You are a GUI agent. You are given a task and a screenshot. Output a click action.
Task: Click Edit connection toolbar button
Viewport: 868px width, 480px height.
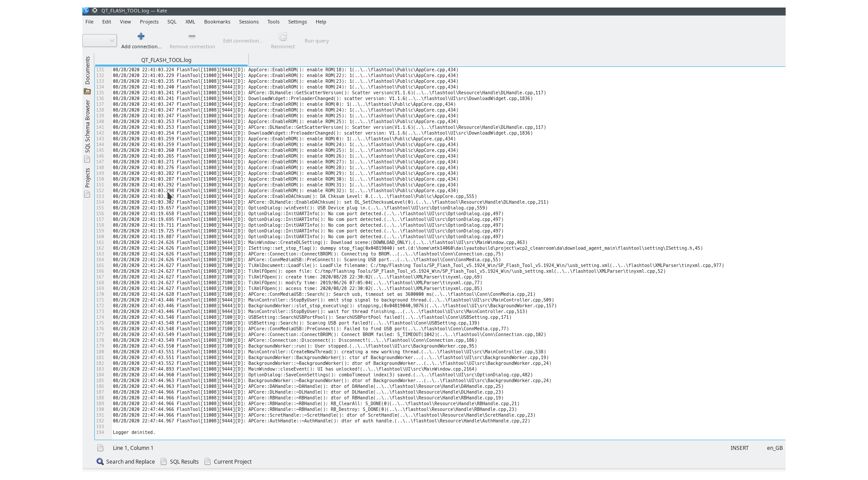click(243, 41)
